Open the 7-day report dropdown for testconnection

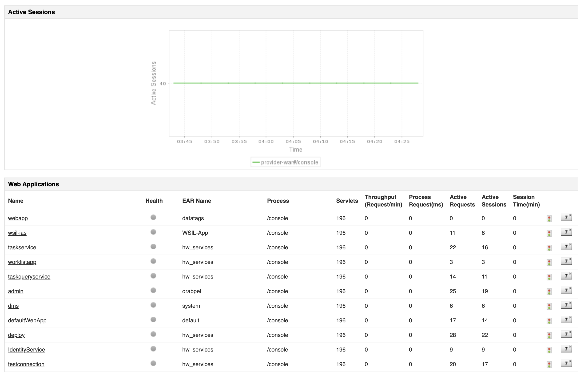[567, 363]
